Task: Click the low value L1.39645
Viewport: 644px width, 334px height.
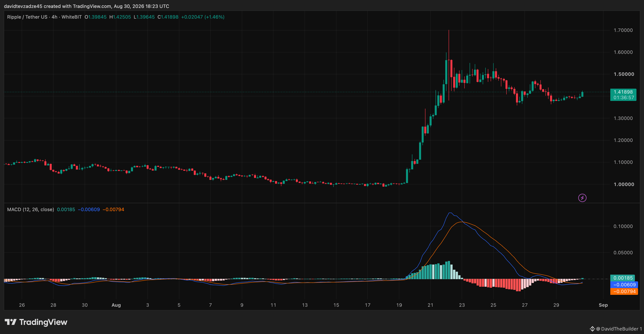Action: (144, 17)
